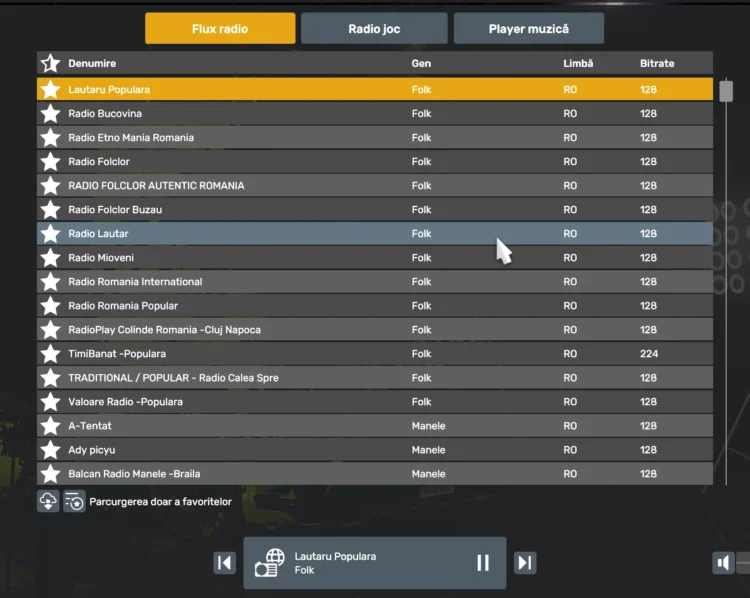Screen dimensions: 750x598
Task: Select the Ady picyu station
Action: [375, 450]
